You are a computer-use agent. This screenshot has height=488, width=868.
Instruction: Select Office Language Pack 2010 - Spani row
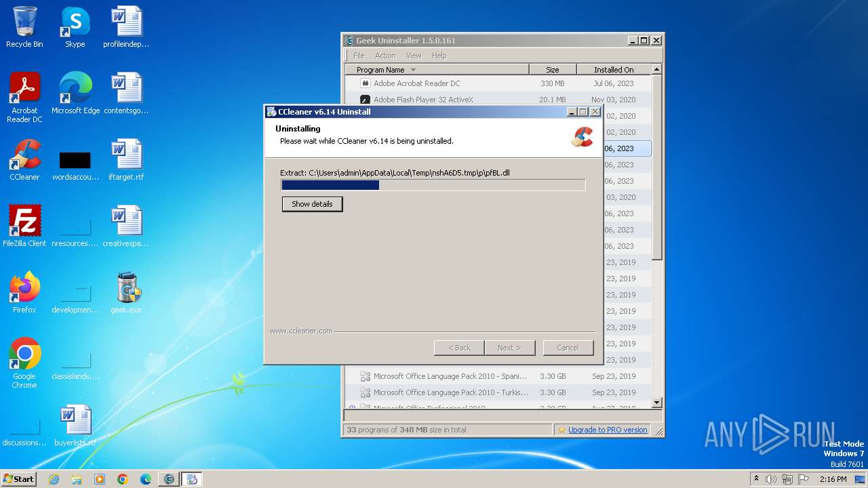(498, 376)
